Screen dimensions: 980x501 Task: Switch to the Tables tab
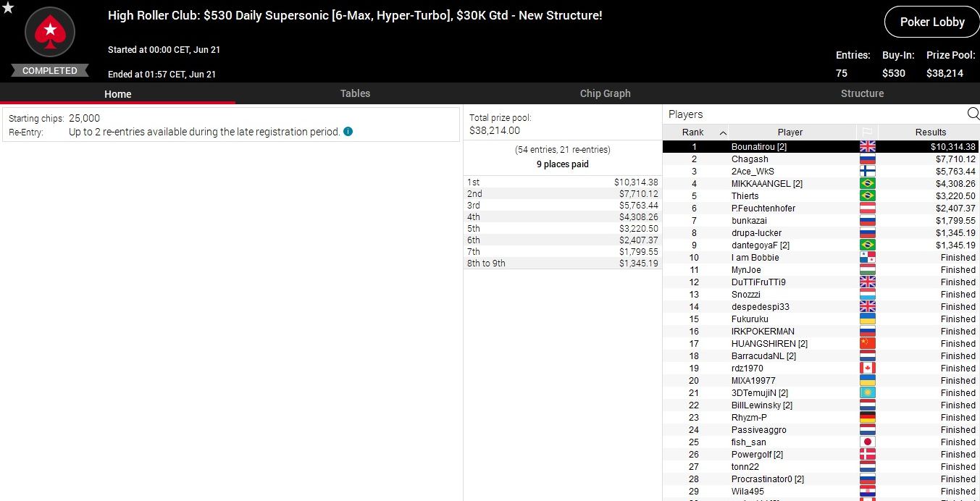(355, 93)
